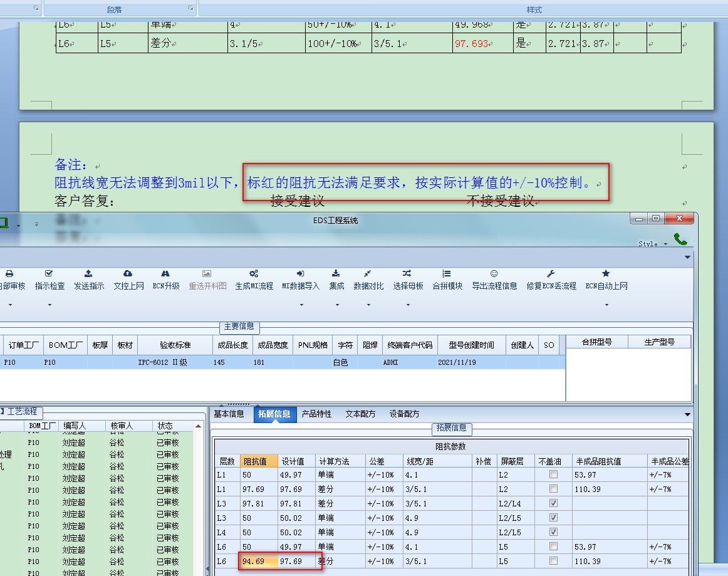Select the 拓展信息 tab
This screenshot has width=728, height=576.
pyautogui.click(x=274, y=414)
